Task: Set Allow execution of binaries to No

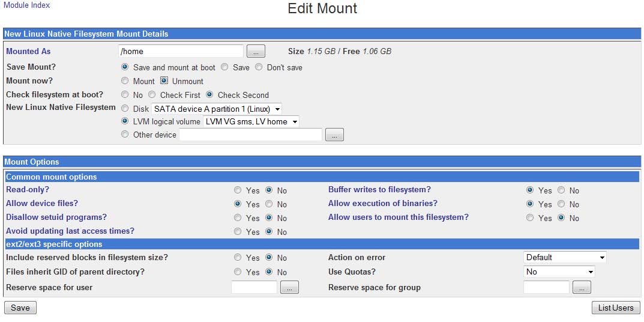Action: click(561, 204)
